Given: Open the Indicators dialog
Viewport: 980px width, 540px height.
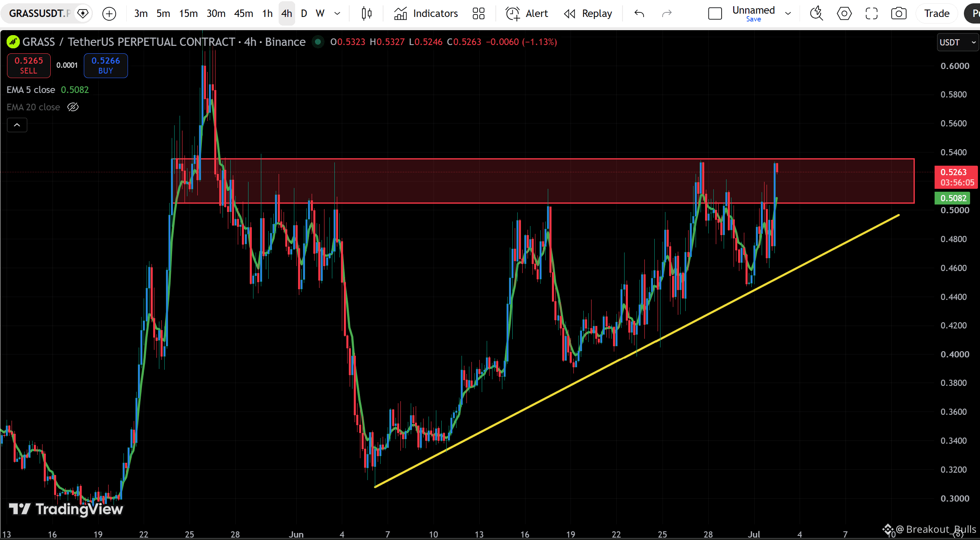Looking at the screenshot, I should pyautogui.click(x=426, y=14).
